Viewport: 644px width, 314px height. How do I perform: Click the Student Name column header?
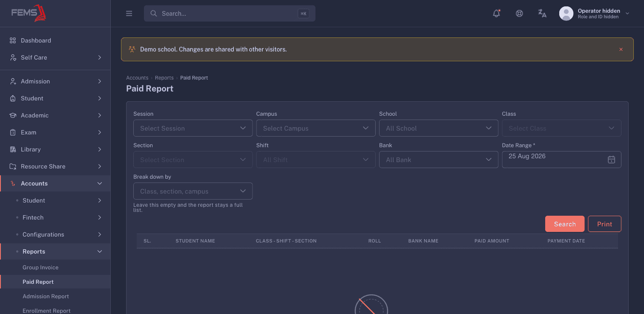pos(195,241)
